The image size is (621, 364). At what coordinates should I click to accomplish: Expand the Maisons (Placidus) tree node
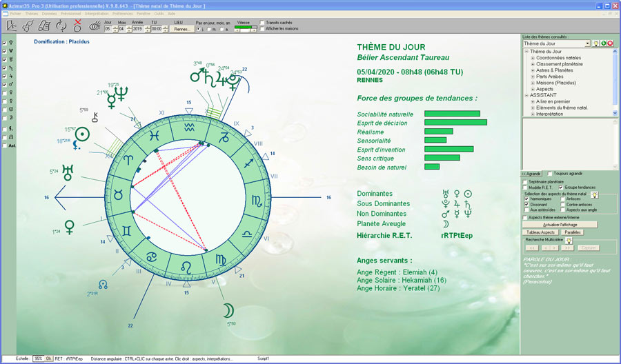tap(533, 82)
